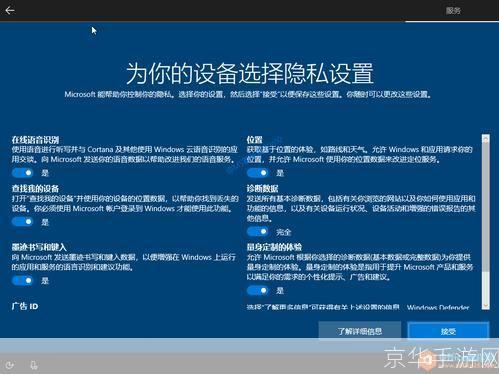Open the ease of access icon
Viewport: 499px width, 374px height.
pos(10,365)
